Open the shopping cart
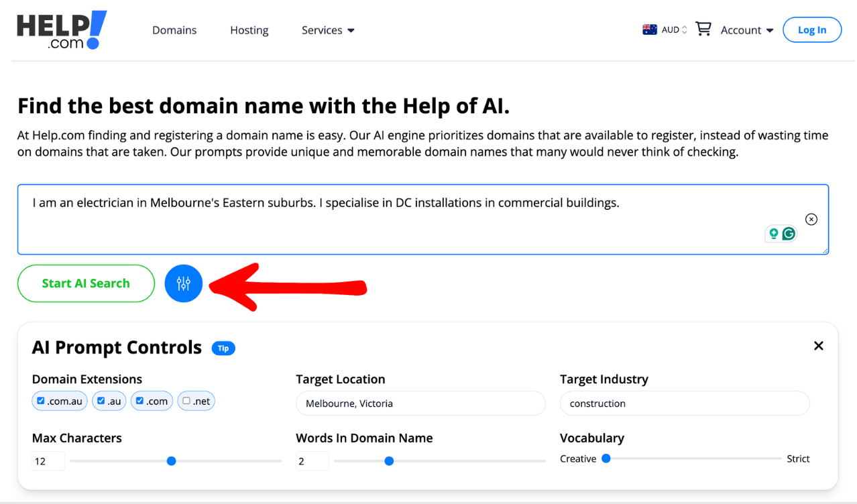857x504 pixels. (703, 29)
